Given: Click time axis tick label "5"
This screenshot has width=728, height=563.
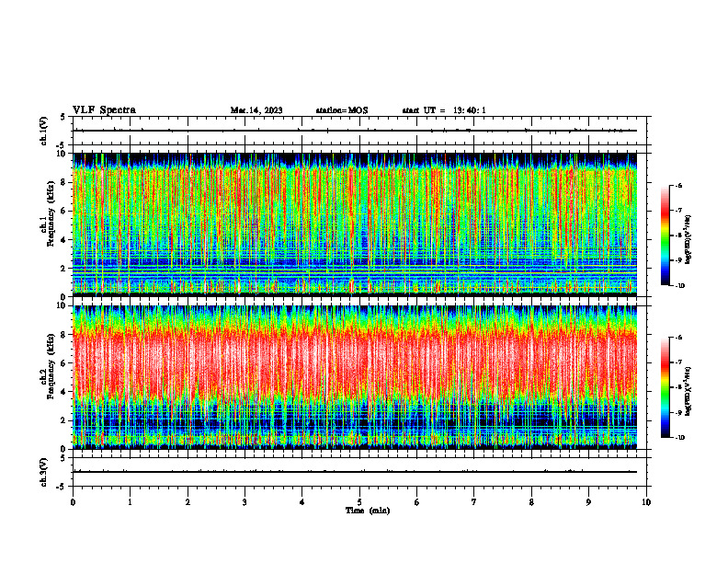Looking at the screenshot, I should point(359,502).
